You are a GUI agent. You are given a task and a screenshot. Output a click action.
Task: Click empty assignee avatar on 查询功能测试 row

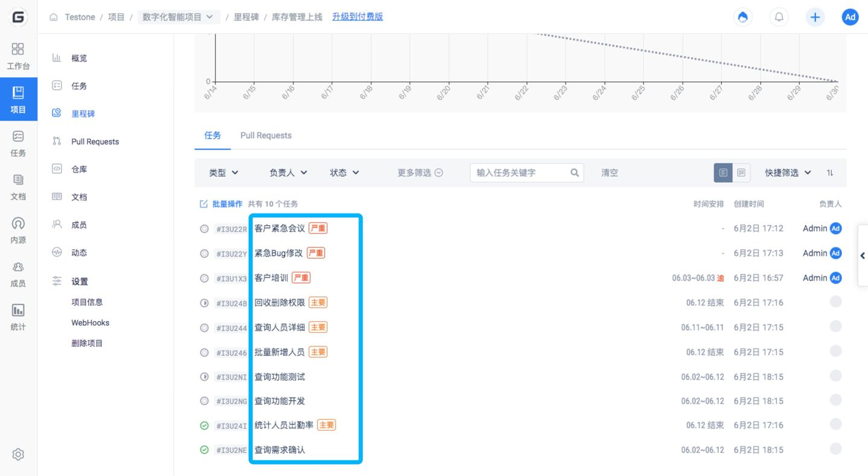(835, 376)
